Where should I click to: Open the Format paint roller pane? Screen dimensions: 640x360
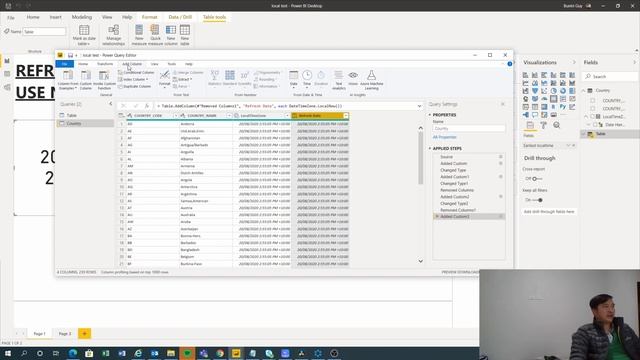(543, 125)
